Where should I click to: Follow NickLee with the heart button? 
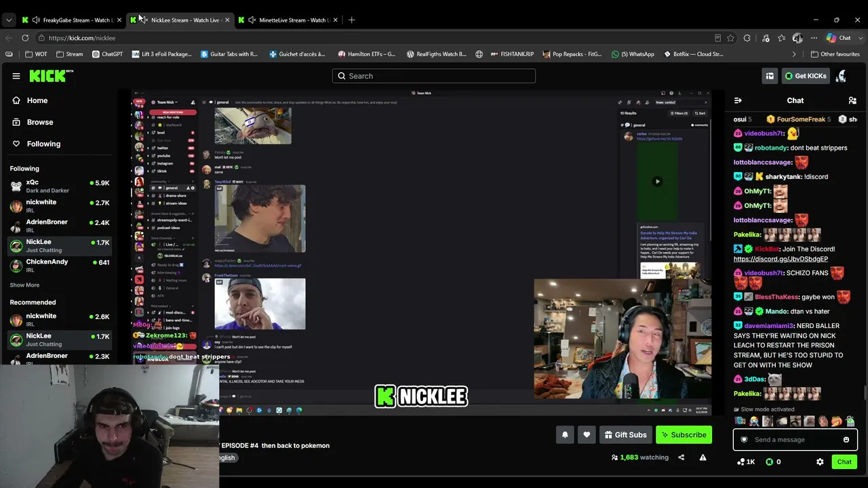pos(587,434)
